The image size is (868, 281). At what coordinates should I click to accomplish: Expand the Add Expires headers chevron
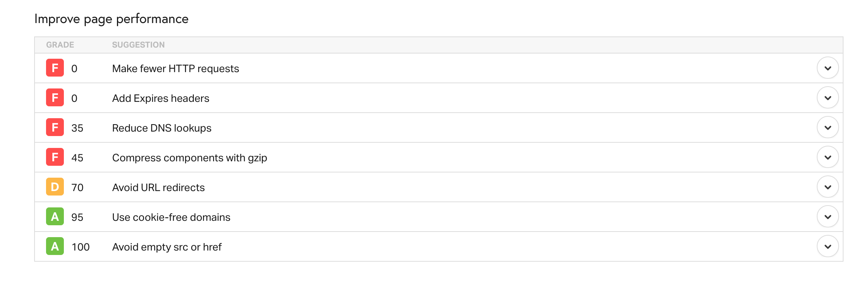tap(828, 98)
